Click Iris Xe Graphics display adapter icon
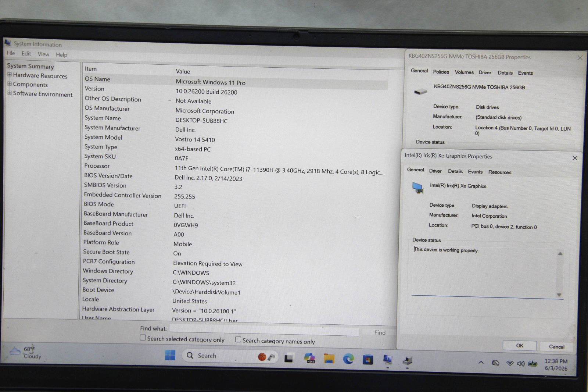The image size is (588, 392). [417, 188]
